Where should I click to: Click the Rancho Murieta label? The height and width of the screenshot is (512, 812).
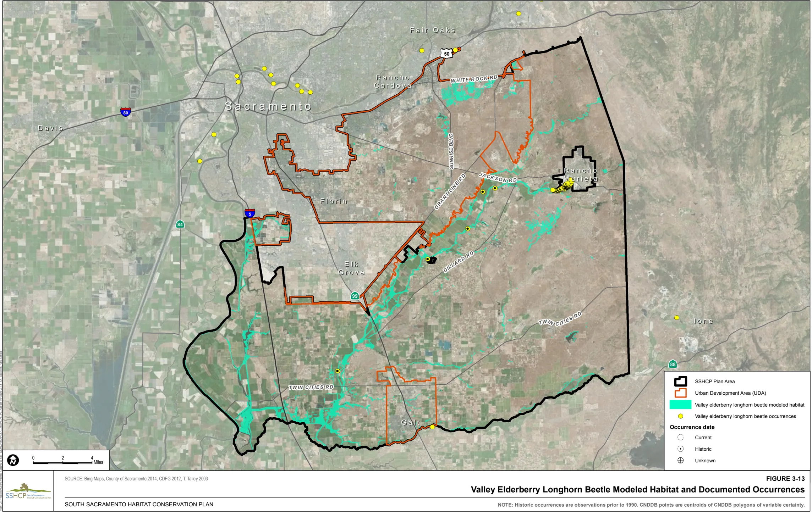coord(581,175)
